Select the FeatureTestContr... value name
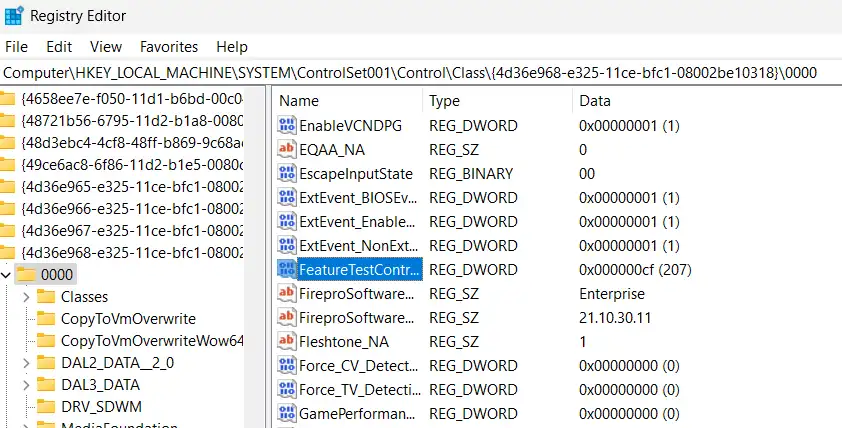Image resolution: width=842 pixels, height=428 pixels. [359, 270]
